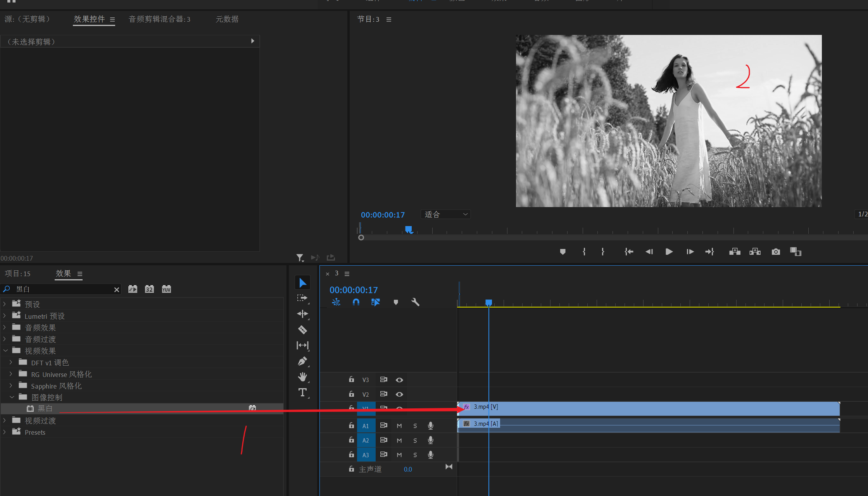868x496 pixels.
Task: Select the Type tool
Action: 302,392
